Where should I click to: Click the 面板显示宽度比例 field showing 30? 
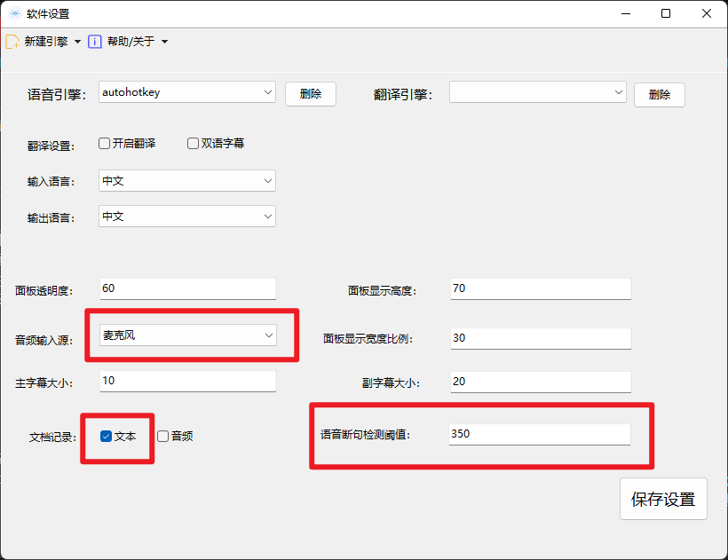541,338
